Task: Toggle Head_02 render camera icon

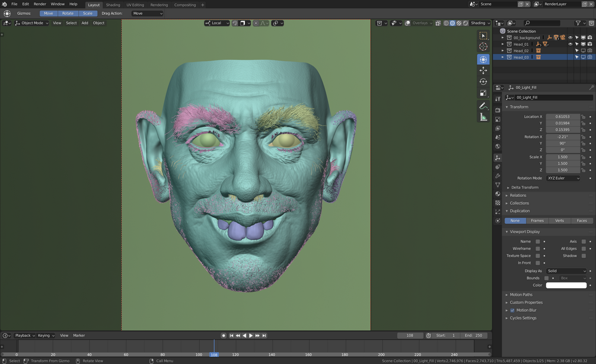Action: [x=589, y=50]
